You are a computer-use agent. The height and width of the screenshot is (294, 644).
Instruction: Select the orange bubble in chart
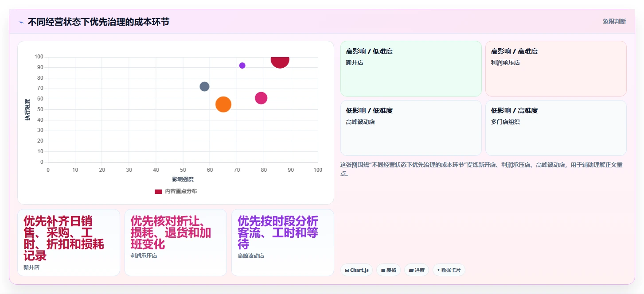tap(223, 104)
